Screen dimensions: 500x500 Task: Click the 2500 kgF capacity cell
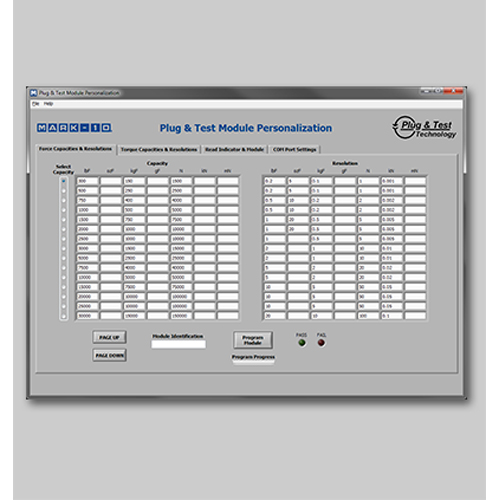click(134, 258)
